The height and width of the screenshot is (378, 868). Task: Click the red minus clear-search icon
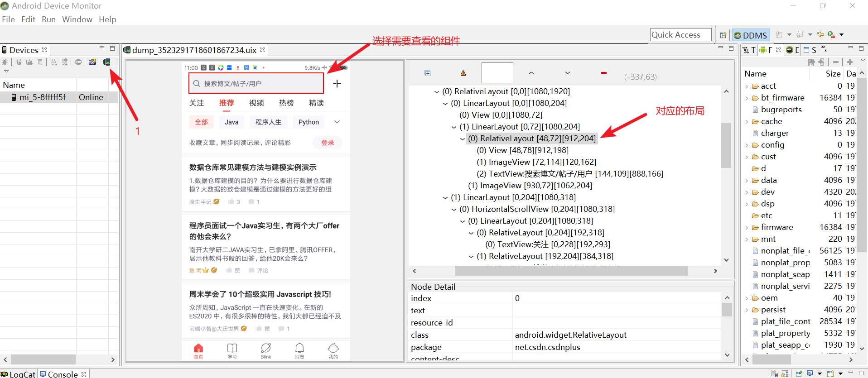tap(603, 73)
